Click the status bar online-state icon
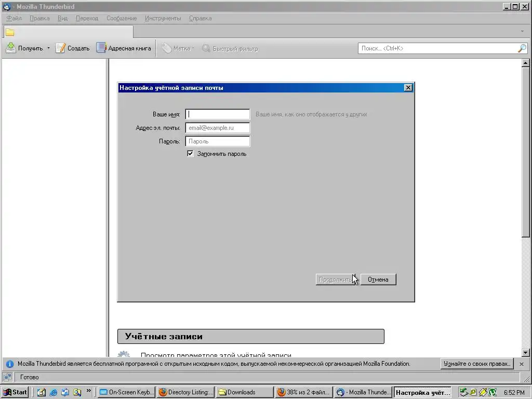 click(x=7, y=377)
